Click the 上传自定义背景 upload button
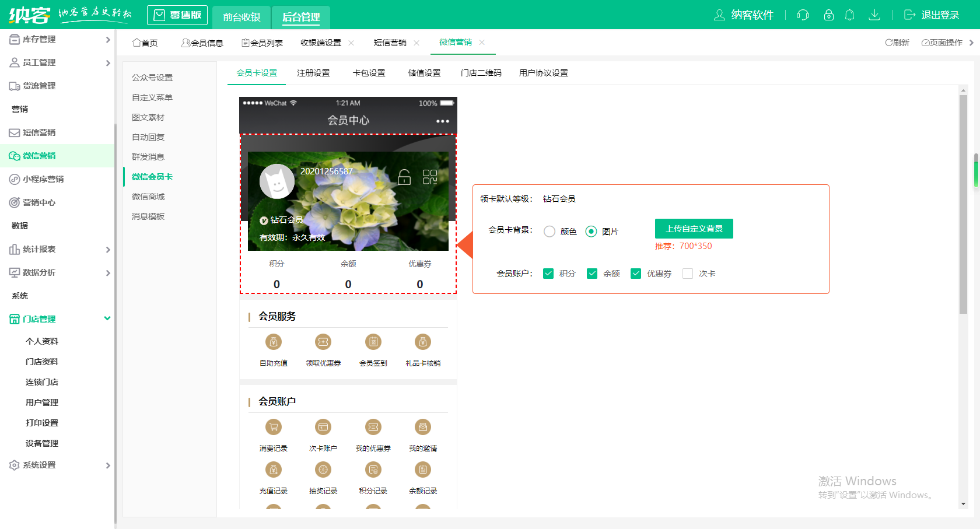 tap(694, 228)
